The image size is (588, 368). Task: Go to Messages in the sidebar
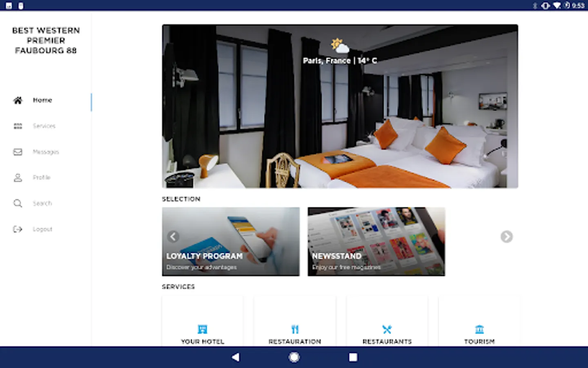point(46,152)
